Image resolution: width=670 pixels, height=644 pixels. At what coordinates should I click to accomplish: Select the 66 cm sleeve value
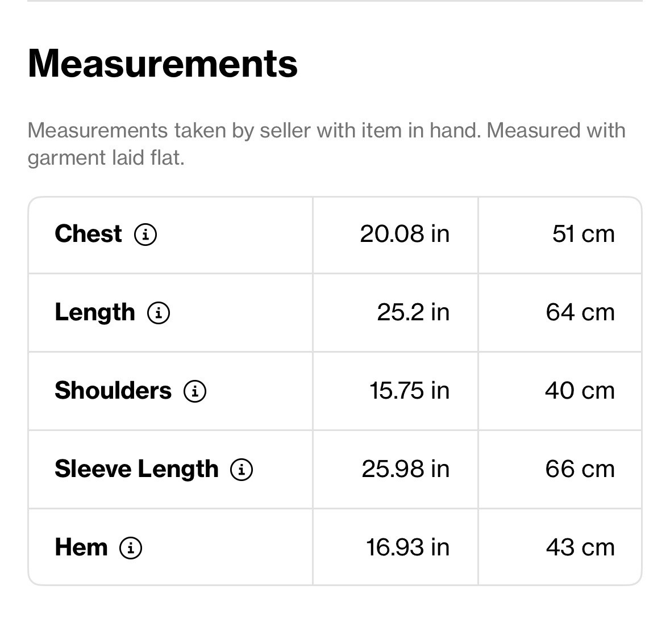(x=580, y=469)
